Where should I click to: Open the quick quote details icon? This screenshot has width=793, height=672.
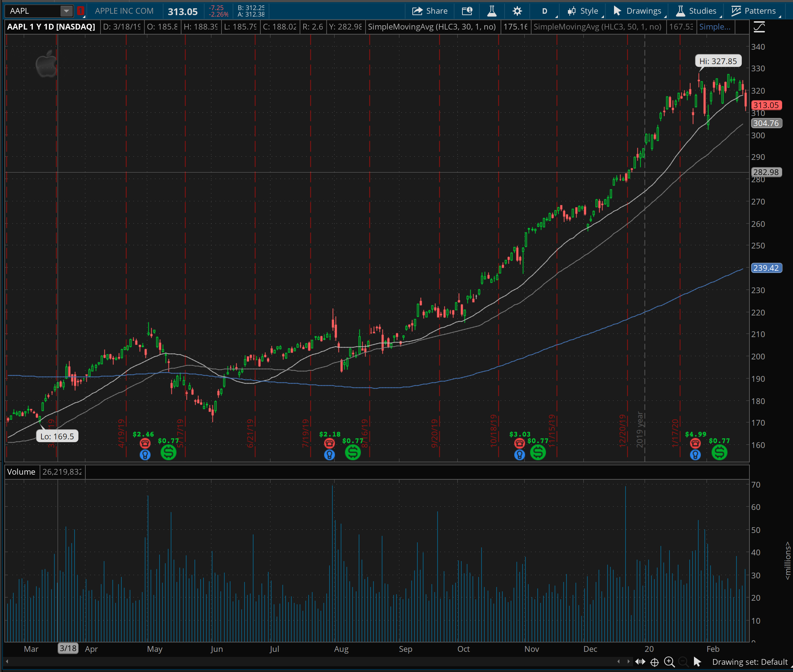[x=467, y=11]
